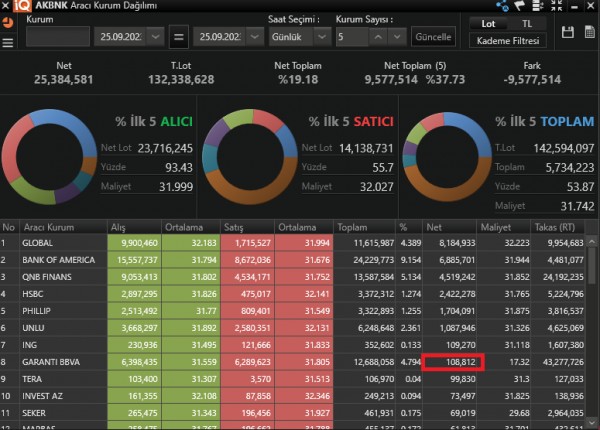This screenshot has height=430, width=600.
Task: Select the GLOBAL broker row
Action: (293, 243)
